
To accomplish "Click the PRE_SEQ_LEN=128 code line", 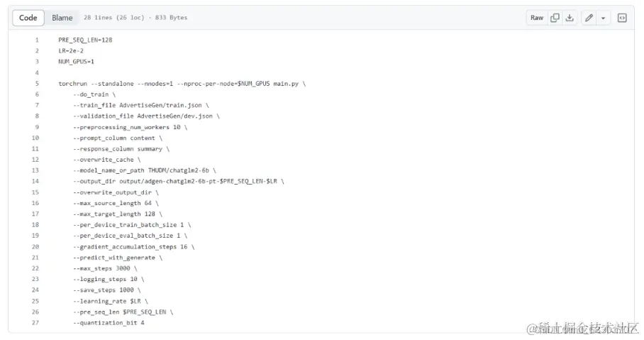I will click(x=85, y=40).
